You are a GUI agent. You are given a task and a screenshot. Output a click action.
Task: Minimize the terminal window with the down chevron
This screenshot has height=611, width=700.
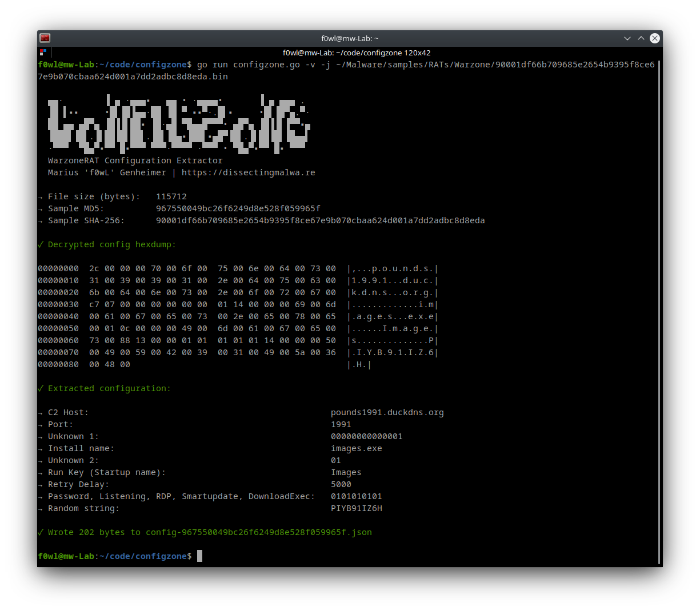tap(627, 38)
